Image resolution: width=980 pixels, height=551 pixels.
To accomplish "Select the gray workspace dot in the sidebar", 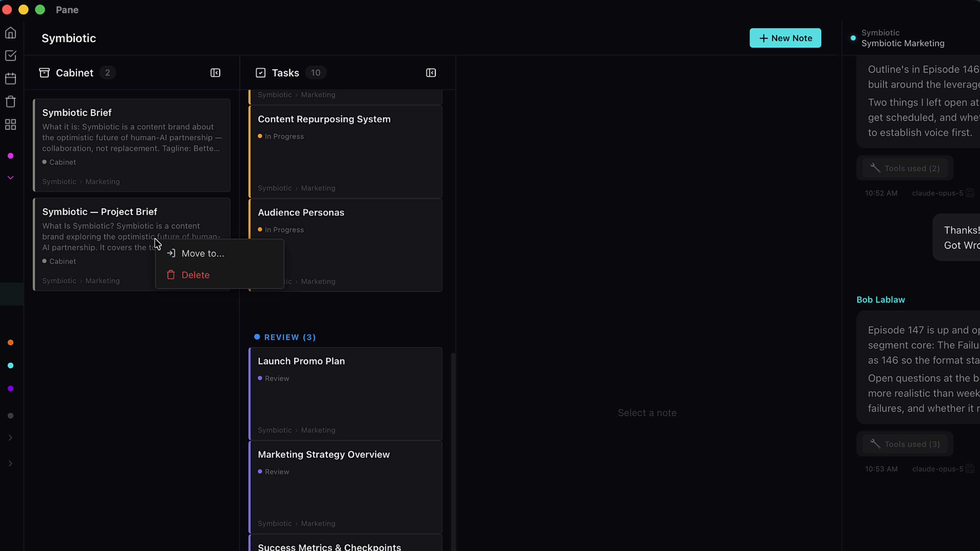I will click(x=11, y=416).
